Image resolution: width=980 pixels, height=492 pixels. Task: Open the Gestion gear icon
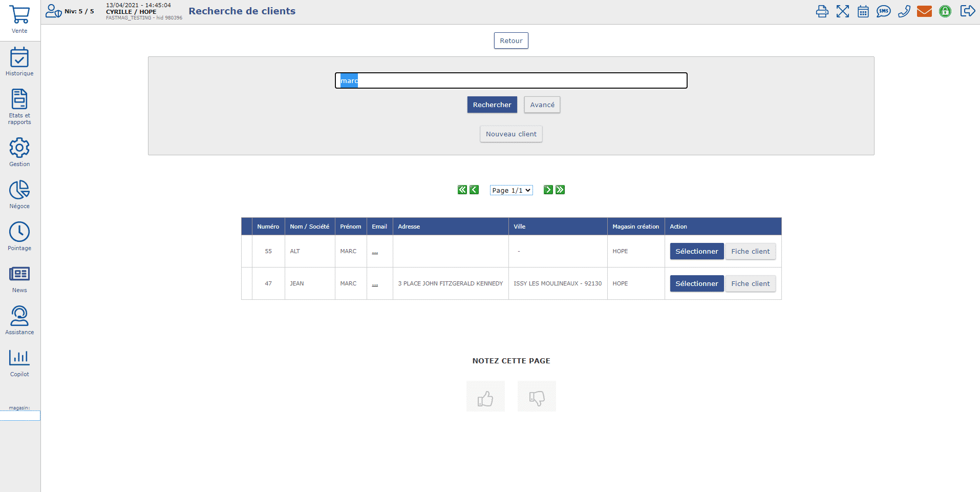tap(19, 148)
